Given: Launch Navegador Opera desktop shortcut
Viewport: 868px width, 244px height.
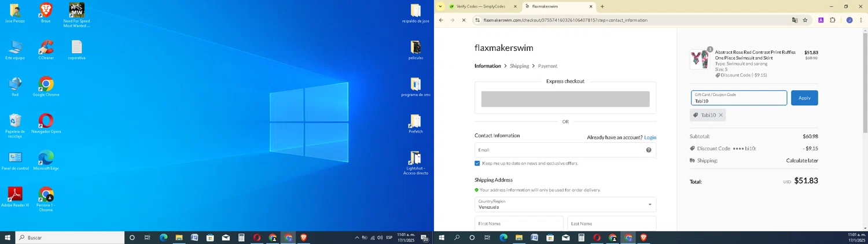Looking at the screenshot, I should (x=46, y=123).
